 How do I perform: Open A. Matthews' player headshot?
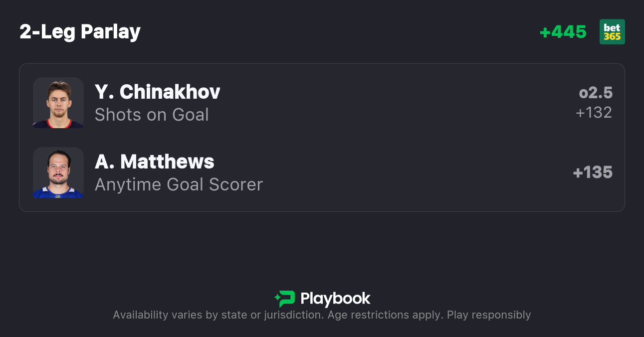point(58,172)
